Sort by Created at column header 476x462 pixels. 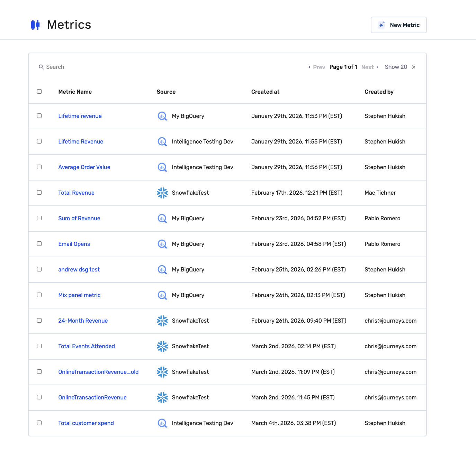click(266, 92)
